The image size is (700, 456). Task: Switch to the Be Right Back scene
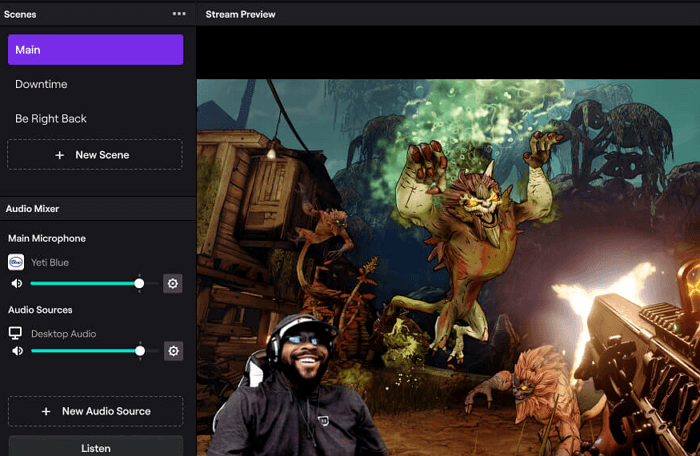click(x=96, y=119)
